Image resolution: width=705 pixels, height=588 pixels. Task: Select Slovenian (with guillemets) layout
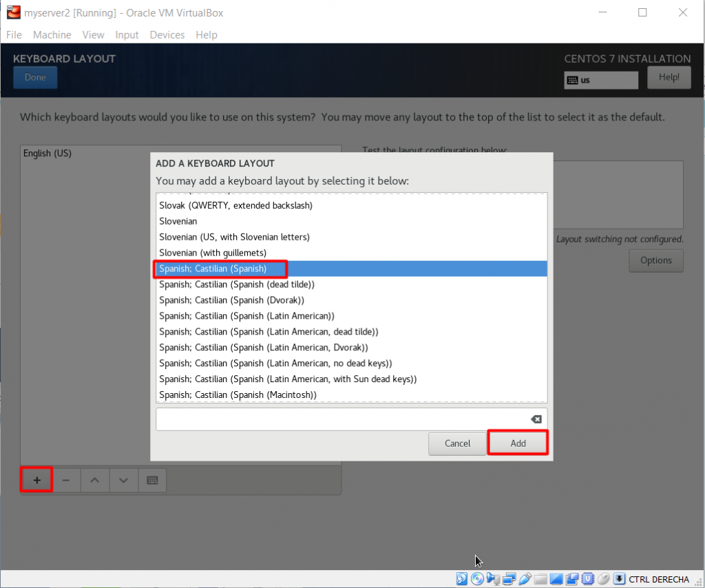tap(352, 253)
